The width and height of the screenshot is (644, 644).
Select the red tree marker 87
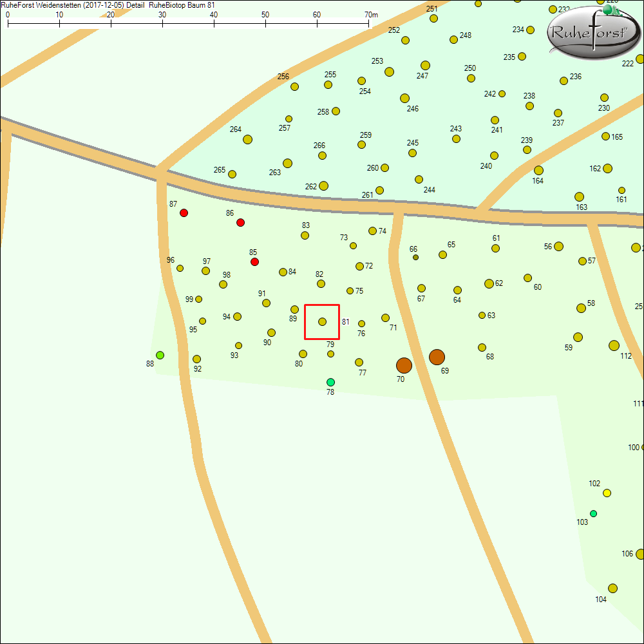(184, 213)
